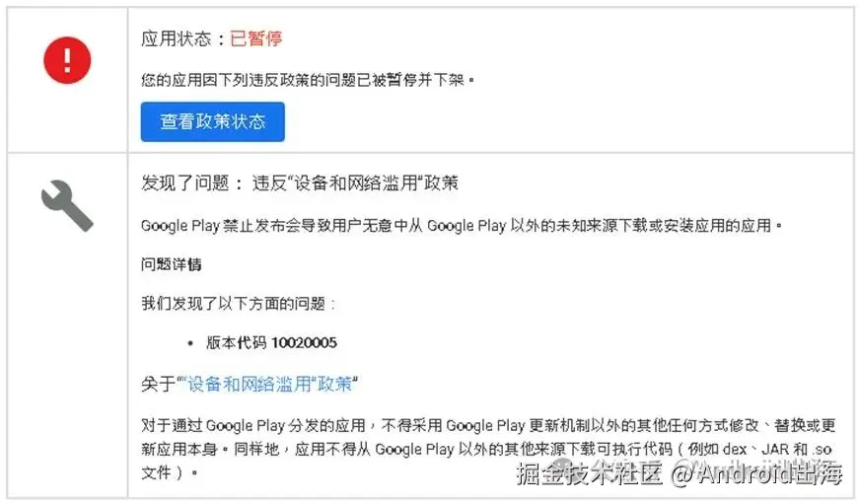Click the 版本代码 label text
The image size is (859, 504).
click(236, 343)
